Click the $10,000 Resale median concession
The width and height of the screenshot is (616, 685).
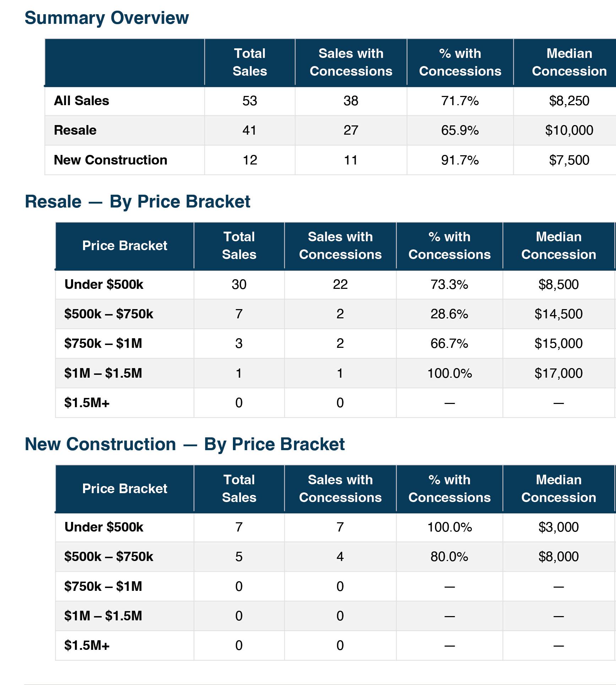[x=569, y=130]
